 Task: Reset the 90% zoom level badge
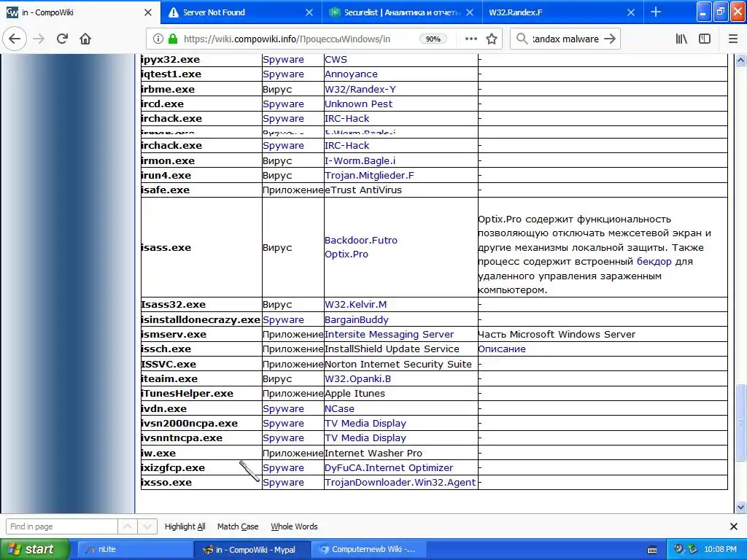tap(433, 39)
